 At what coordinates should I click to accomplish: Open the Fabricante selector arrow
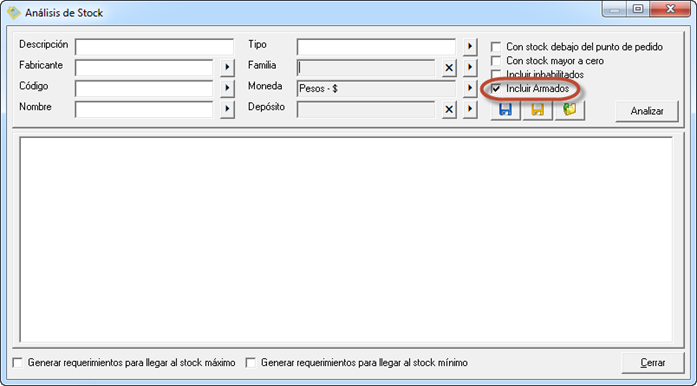(227, 68)
